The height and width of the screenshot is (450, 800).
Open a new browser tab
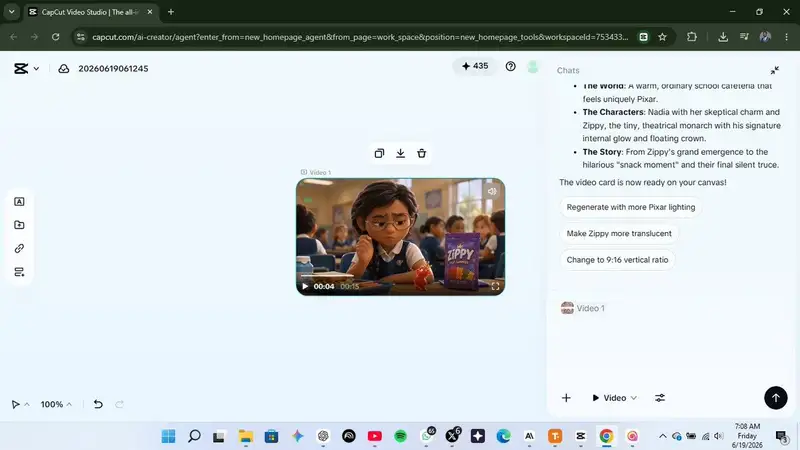click(171, 12)
